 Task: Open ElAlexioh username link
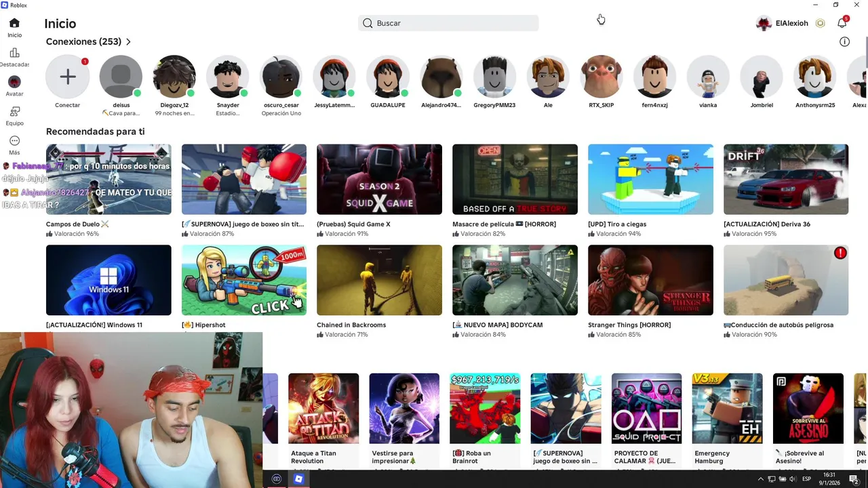791,23
